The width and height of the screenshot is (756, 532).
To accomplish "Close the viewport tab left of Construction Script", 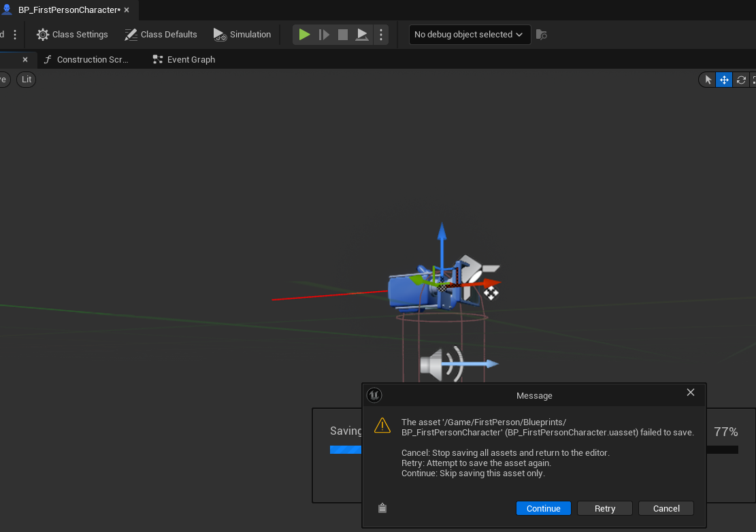I will pos(25,60).
